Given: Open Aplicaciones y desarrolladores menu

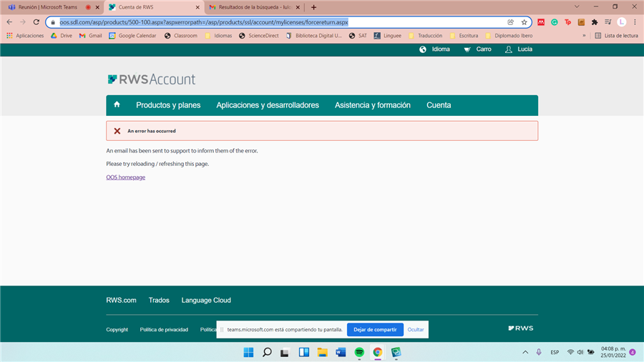Looking at the screenshot, I should point(268,105).
